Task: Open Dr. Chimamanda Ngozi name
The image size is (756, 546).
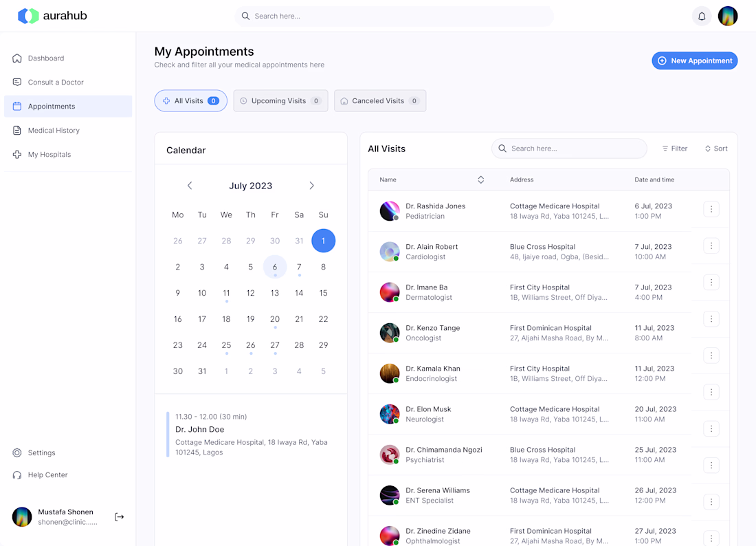Action: [x=443, y=450]
